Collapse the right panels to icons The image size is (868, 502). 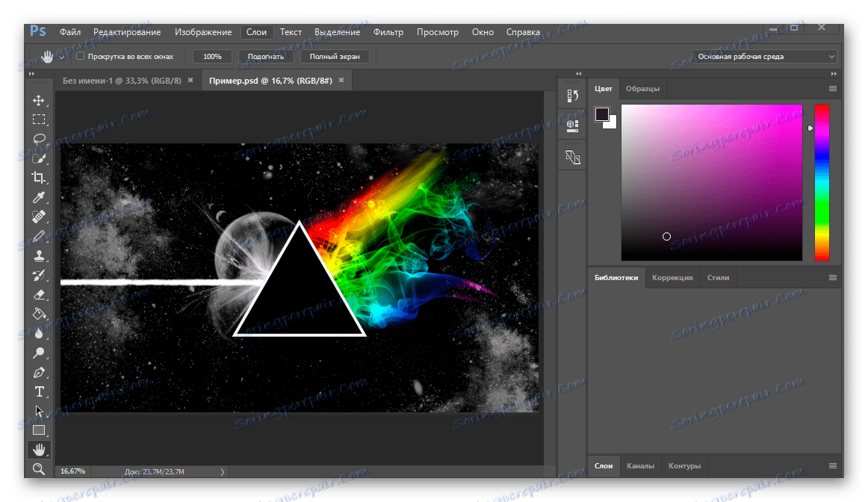point(833,74)
